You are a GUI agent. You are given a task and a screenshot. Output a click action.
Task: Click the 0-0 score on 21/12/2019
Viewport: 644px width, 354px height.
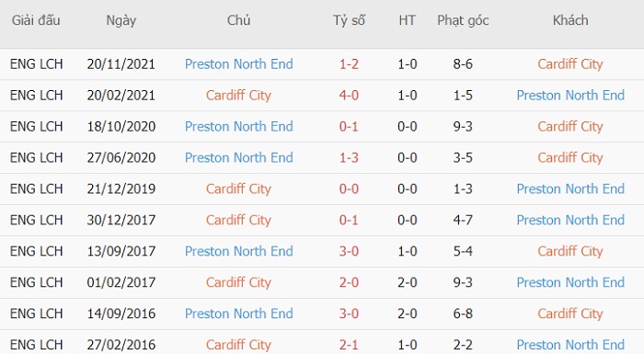[349, 188]
